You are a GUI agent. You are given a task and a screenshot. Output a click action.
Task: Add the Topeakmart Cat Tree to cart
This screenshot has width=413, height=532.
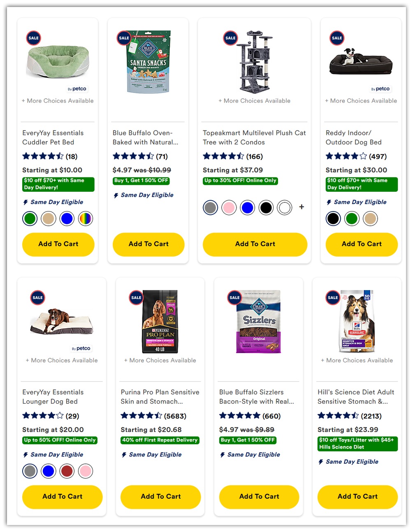point(255,244)
